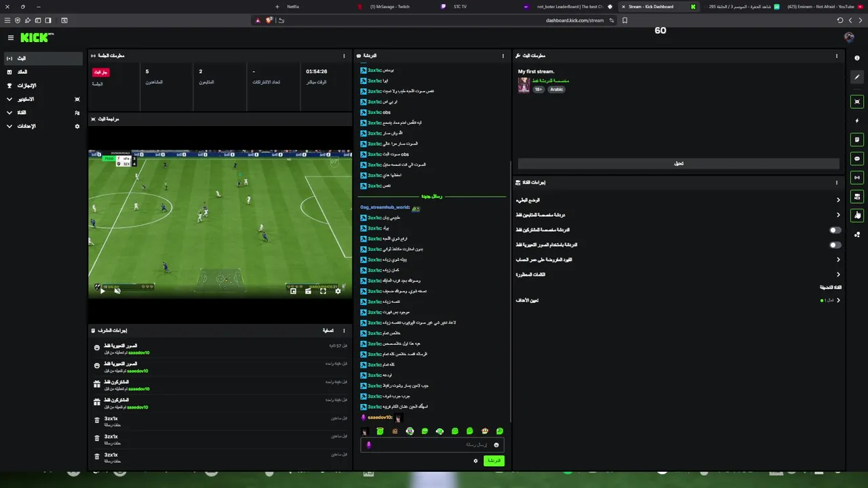Open picture-in-picture for stream preview

pos(293,291)
